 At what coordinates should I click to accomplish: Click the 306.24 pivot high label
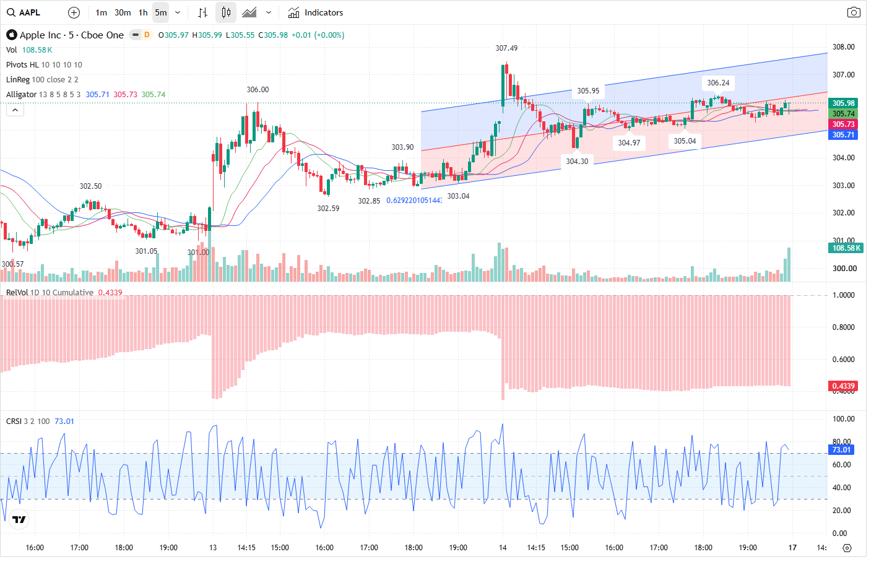[718, 82]
